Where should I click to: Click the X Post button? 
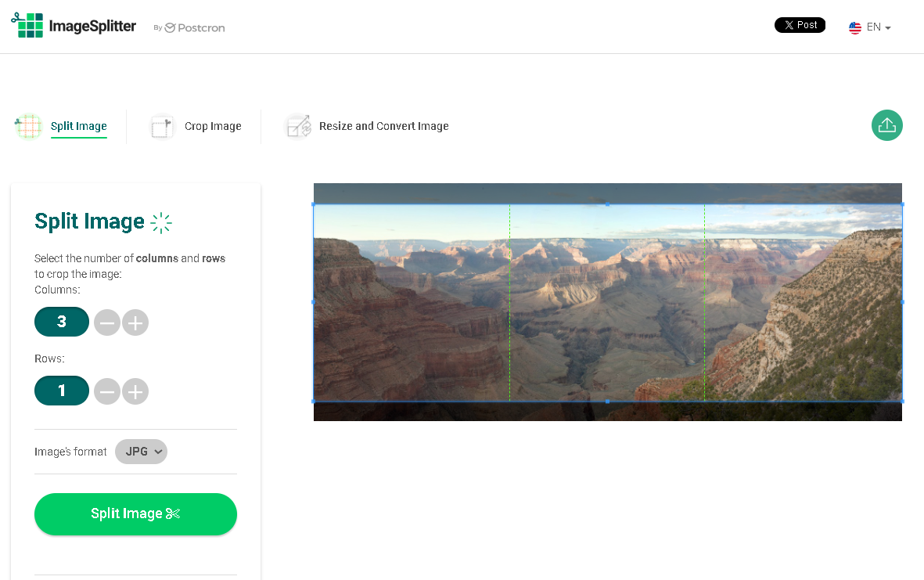pos(800,24)
